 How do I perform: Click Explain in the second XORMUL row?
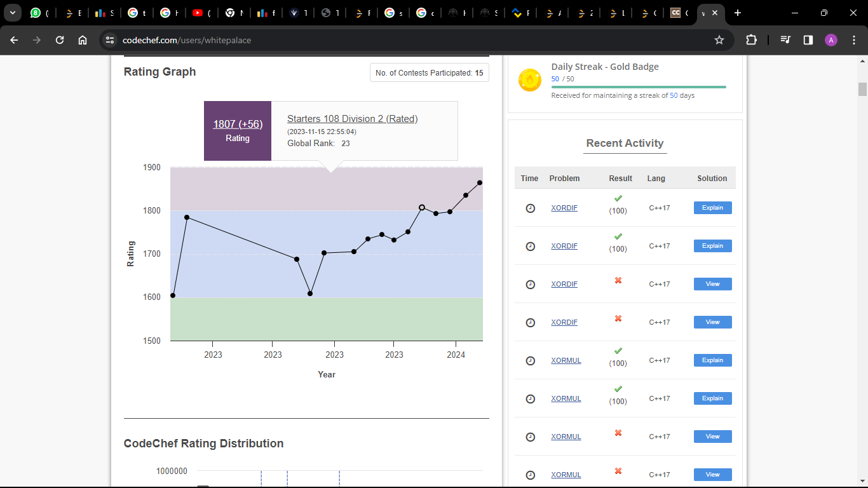click(x=712, y=398)
